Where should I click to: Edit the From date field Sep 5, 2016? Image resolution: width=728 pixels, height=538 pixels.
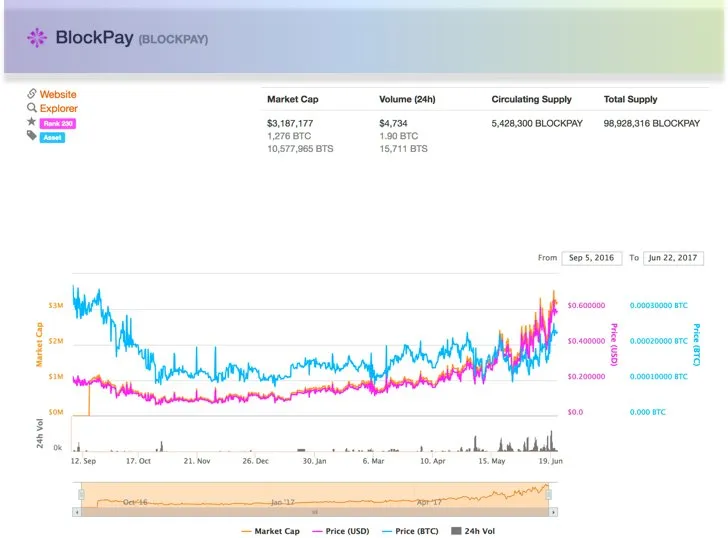(592, 258)
